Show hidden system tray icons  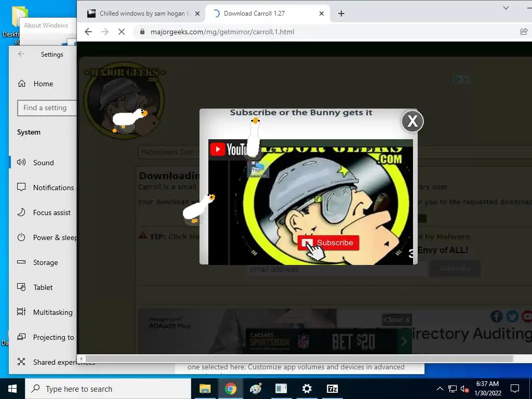tap(440, 389)
